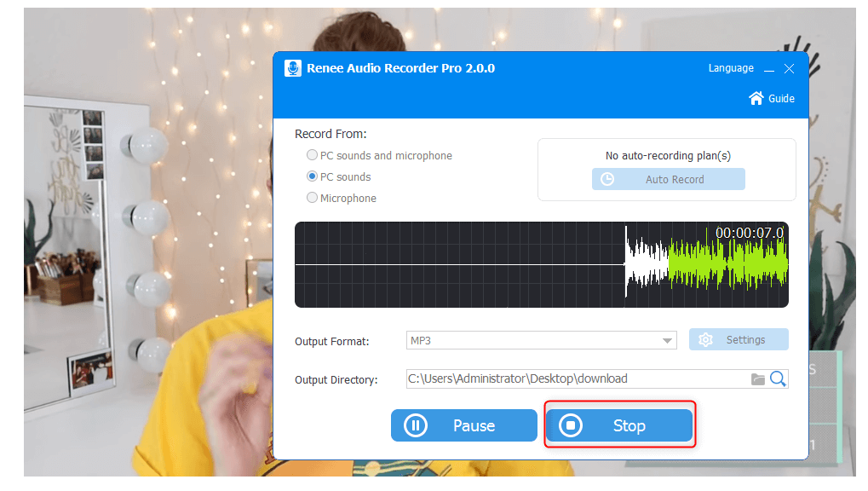This screenshot has height=491, width=868.
Task: Close the Renee Audio Recorder window
Action: (790, 69)
